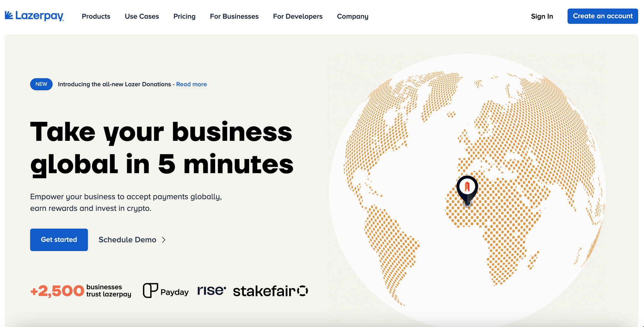
Task: Open the Company menu
Action: coord(353,16)
